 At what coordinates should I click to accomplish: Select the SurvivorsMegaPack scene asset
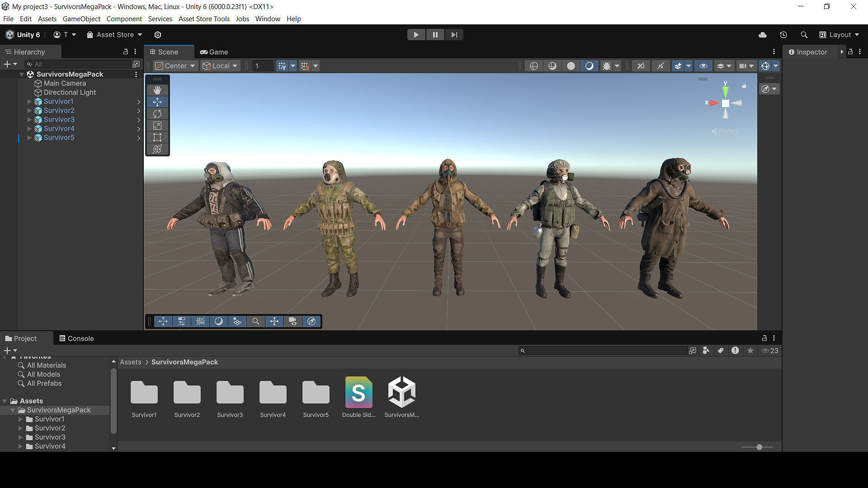(x=401, y=397)
